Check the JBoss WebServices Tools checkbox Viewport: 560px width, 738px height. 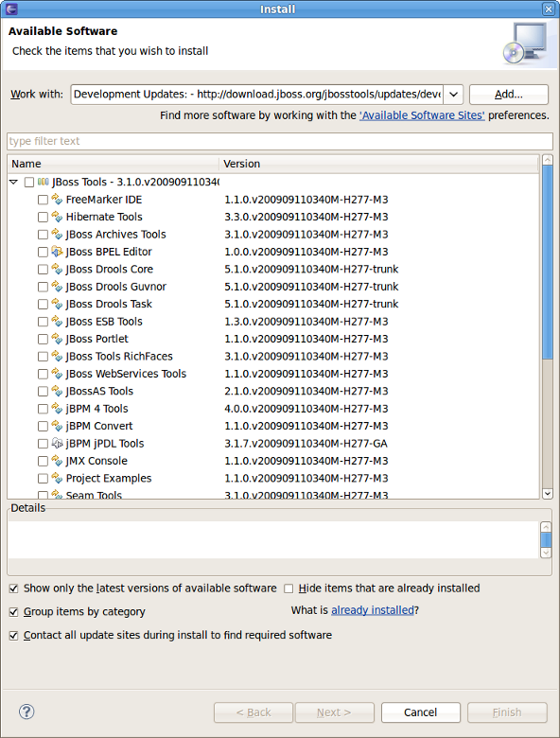(43, 374)
